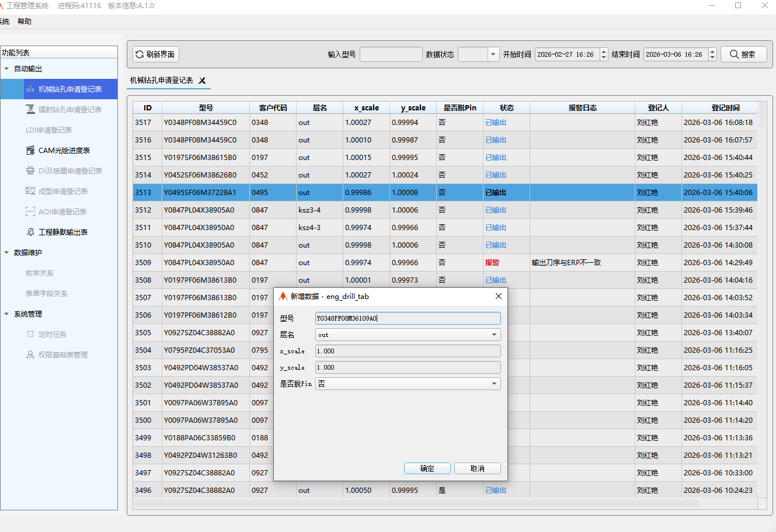This screenshot has height=532, width=776.
Task: Click 确定 button in the dialog
Action: click(x=427, y=468)
